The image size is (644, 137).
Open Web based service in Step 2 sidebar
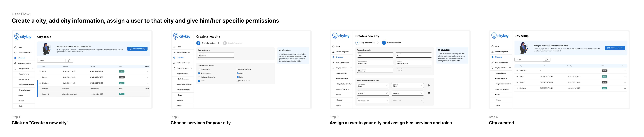183,63
